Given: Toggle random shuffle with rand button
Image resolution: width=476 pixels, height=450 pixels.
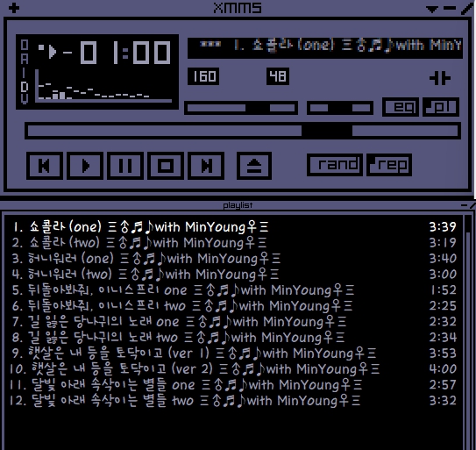Looking at the screenshot, I should pos(335,165).
